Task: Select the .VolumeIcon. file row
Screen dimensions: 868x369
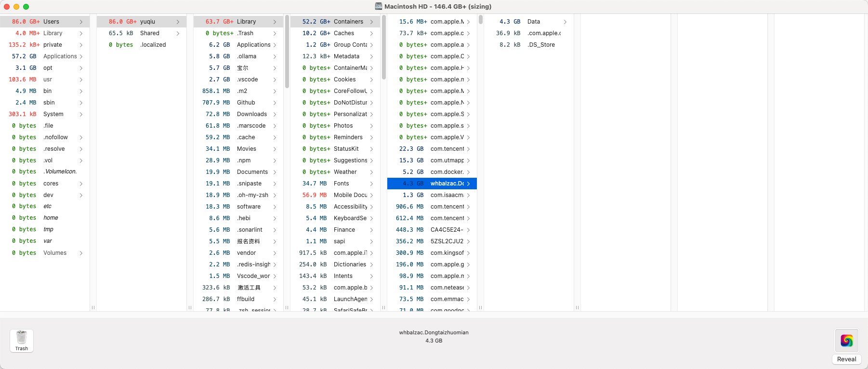Action: coord(45,171)
